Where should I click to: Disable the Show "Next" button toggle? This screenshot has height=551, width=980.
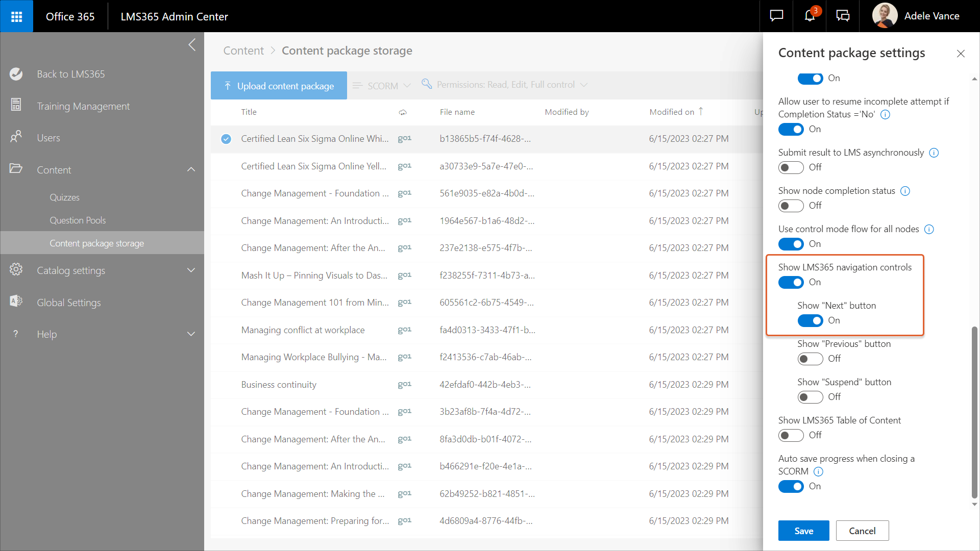coord(810,320)
